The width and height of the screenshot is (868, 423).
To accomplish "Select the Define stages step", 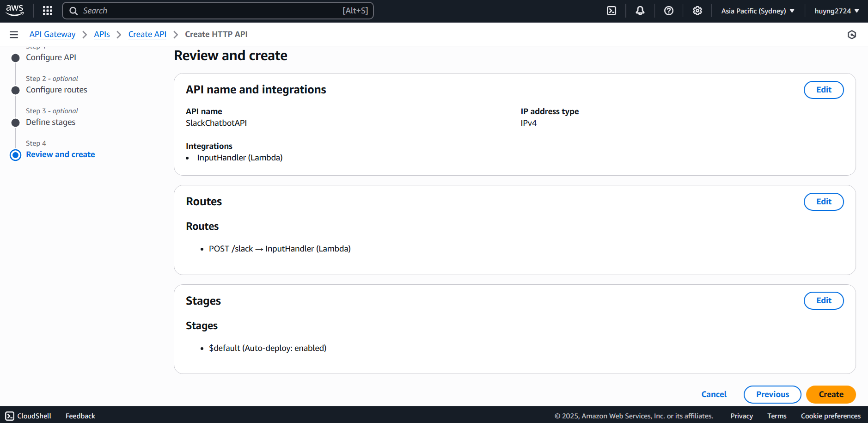I will pyautogui.click(x=50, y=122).
